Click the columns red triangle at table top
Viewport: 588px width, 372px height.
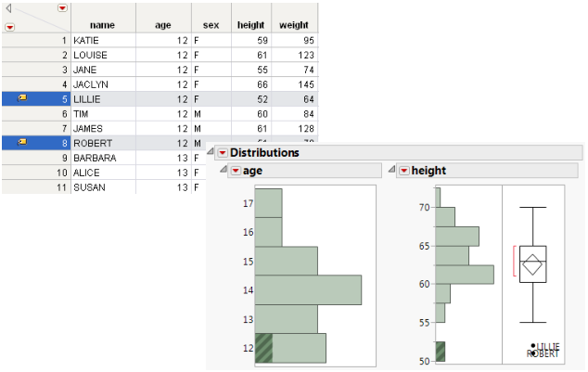[x=62, y=7]
